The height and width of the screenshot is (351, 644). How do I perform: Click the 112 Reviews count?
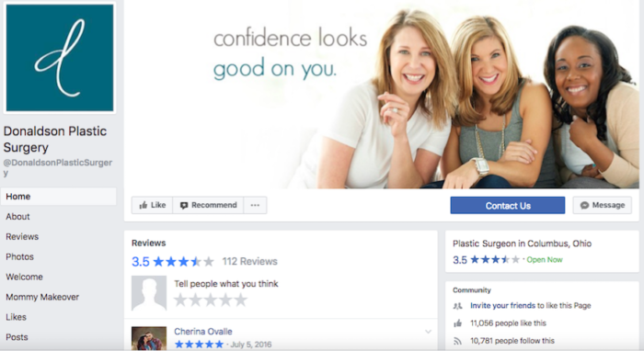249,261
